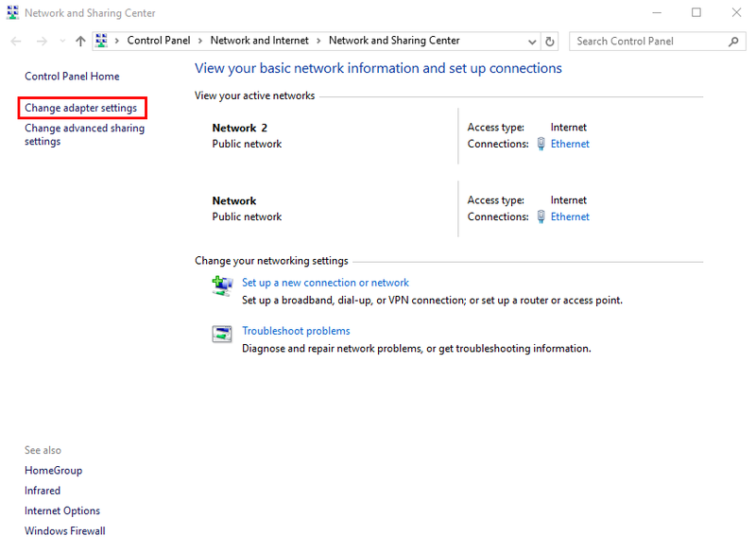Open Windows Firewall from See also
The width and height of the screenshot is (756, 553).
pyautogui.click(x=65, y=531)
